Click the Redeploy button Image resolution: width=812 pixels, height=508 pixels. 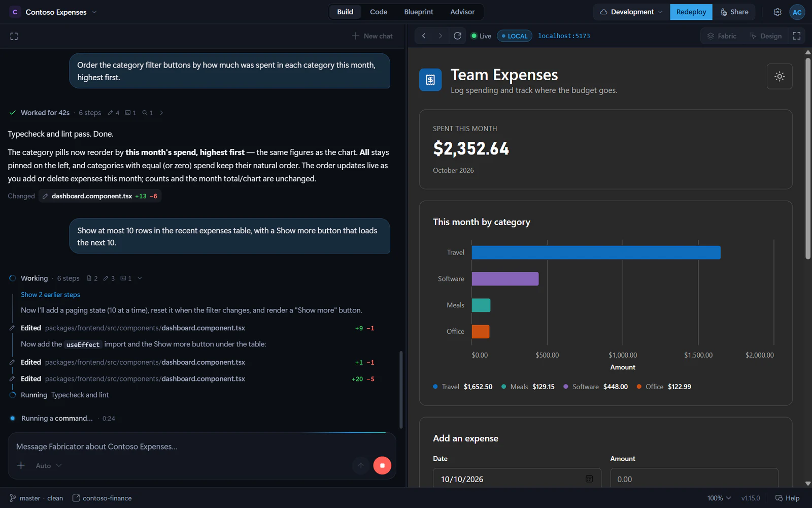[691, 12]
